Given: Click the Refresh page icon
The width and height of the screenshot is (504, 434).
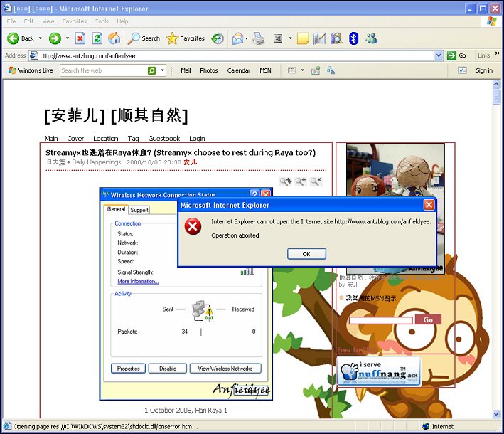Looking at the screenshot, I should (97, 38).
